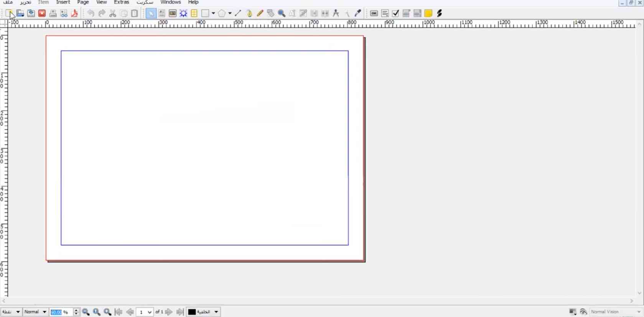Insert a PDF push button (OK icon)
The image size is (644, 317).
point(374,13)
